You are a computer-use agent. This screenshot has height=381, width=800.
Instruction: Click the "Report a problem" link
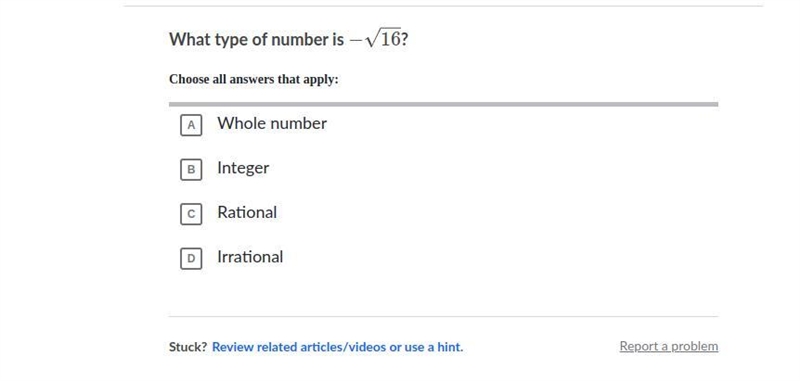click(669, 346)
